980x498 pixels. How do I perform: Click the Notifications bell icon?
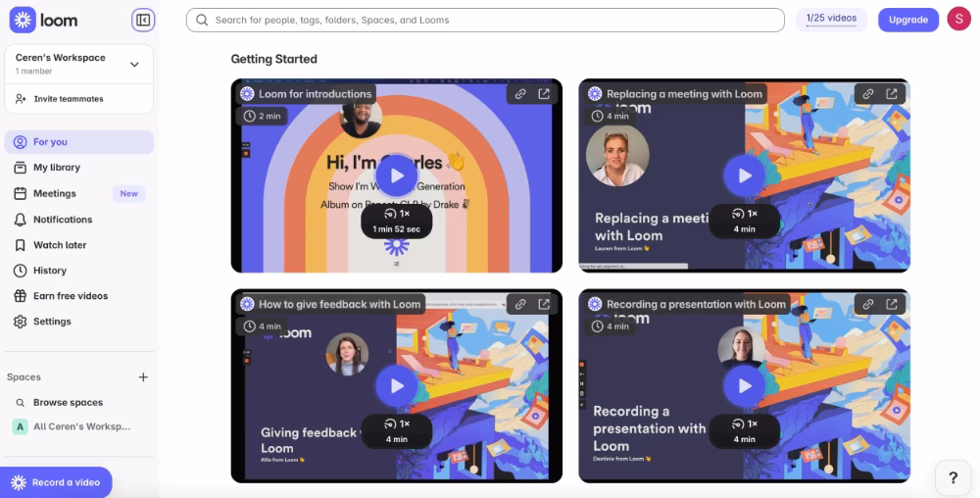pos(20,220)
